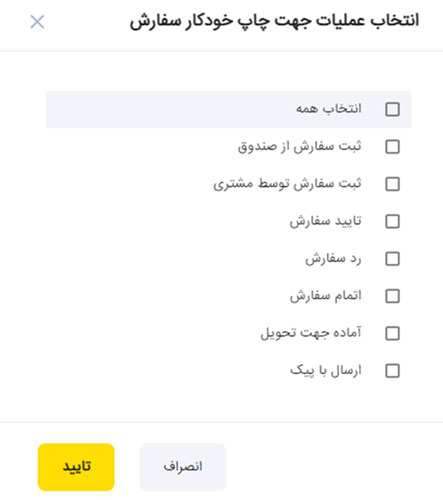Image resolution: width=443 pixels, height=500 pixels.
Task: Cancel using the 'انصراف' button
Action: point(183,467)
